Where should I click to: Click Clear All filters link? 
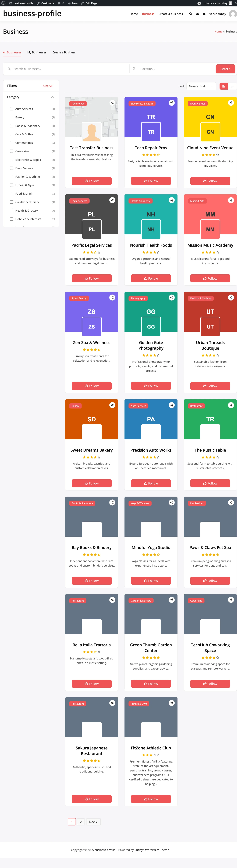coord(48,86)
